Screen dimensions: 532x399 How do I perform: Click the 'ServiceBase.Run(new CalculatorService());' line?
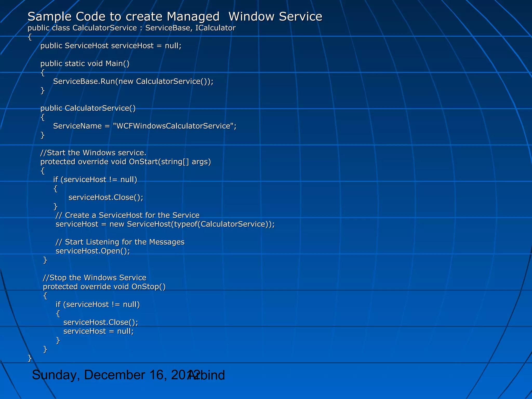(x=133, y=82)
